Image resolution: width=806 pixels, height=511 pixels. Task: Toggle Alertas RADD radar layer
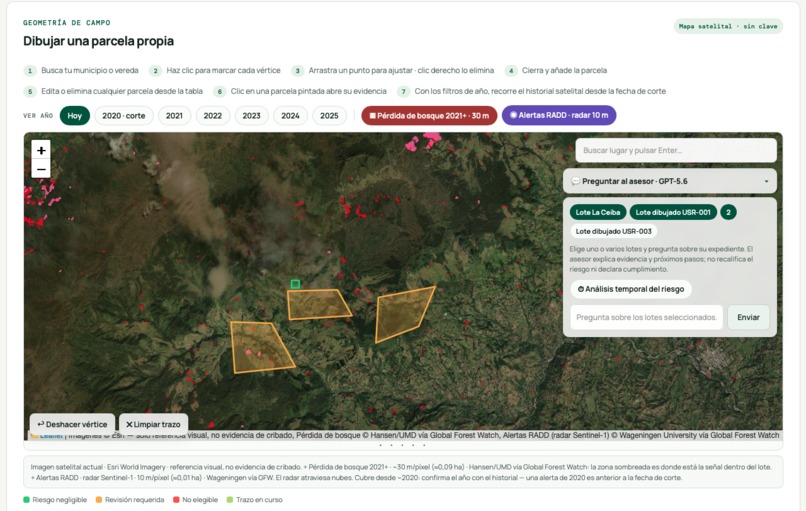click(x=559, y=115)
